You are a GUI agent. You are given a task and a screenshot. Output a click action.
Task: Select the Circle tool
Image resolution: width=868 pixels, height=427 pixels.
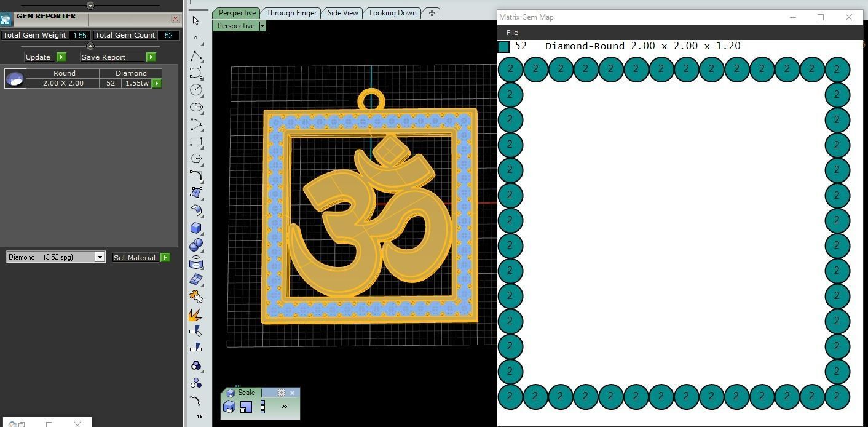(x=196, y=90)
